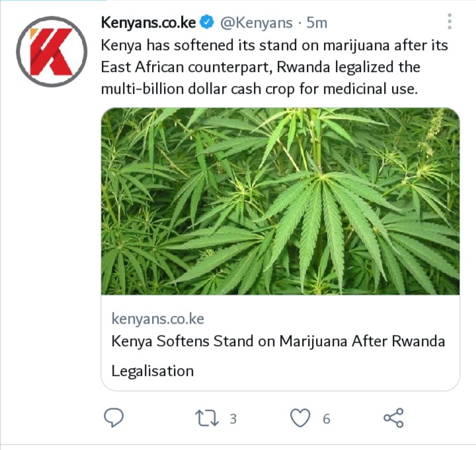
Task: Click the like count number 6
Action: (327, 419)
